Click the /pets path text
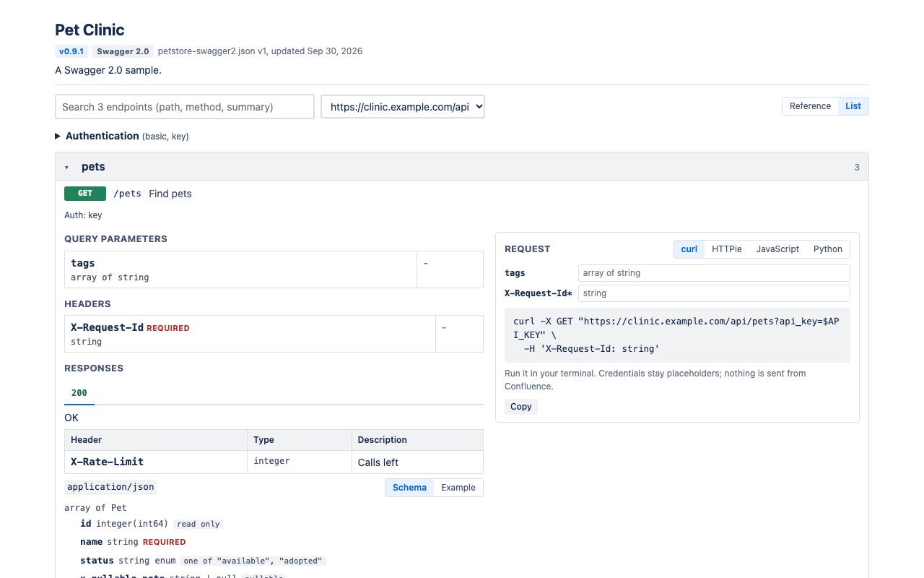This screenshot has width=924, height=578. [127, 194]
